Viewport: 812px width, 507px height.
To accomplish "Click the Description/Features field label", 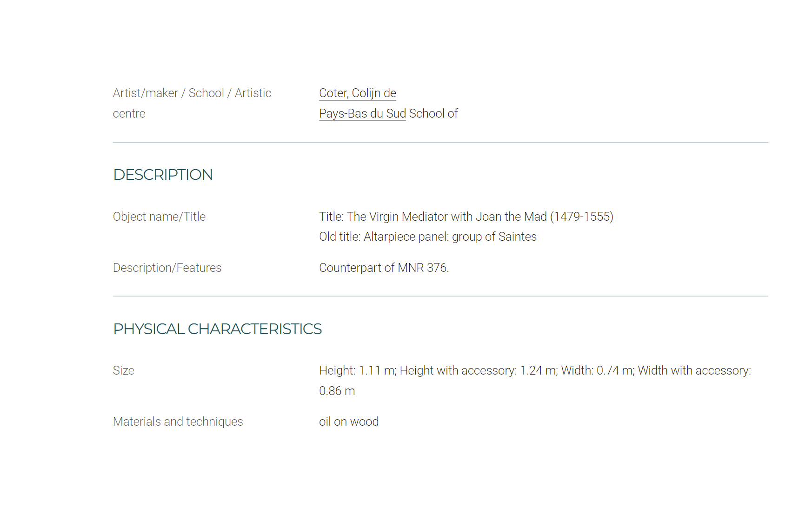I will coord(167,268).
